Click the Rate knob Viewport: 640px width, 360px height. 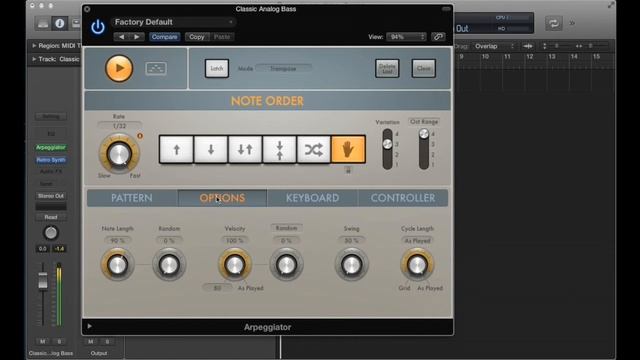pos(119,154)
